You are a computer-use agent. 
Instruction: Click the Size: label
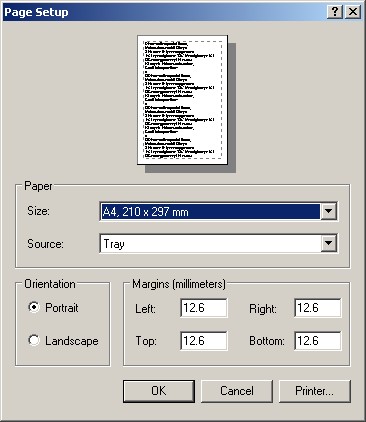click(38, 211)
